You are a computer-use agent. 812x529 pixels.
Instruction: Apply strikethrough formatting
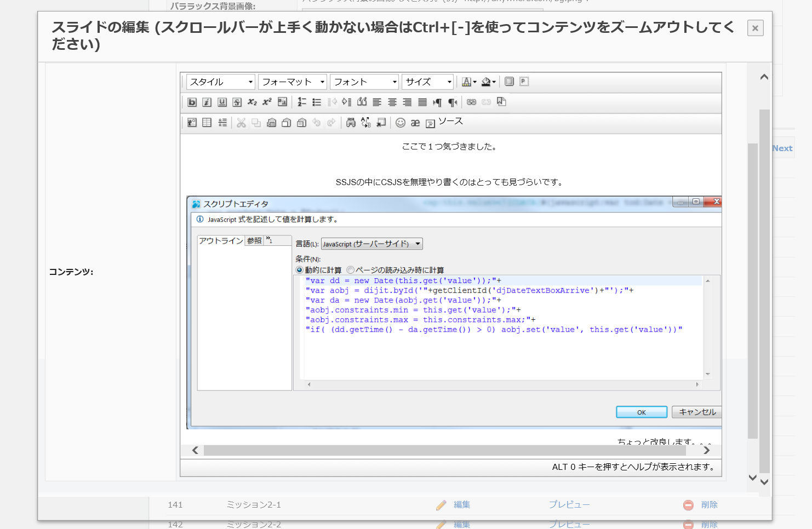(x=237, y=102)
